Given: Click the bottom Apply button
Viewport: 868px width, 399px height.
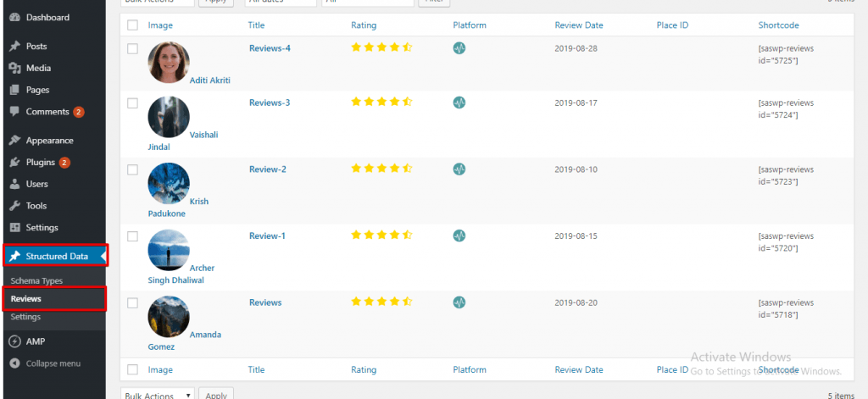Looking at the screenshot, I should (x=216, y=393).
